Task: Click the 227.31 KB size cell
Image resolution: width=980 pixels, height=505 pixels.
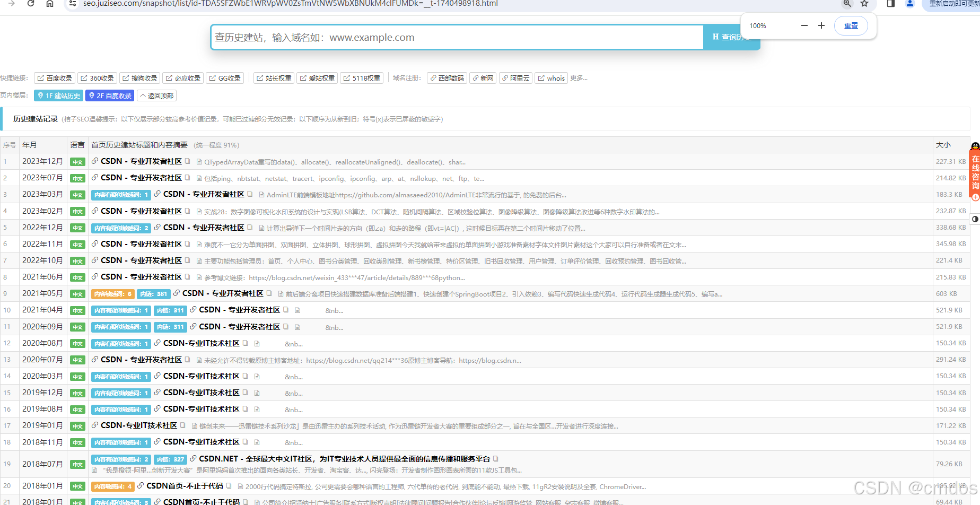Action: (951, 162)
